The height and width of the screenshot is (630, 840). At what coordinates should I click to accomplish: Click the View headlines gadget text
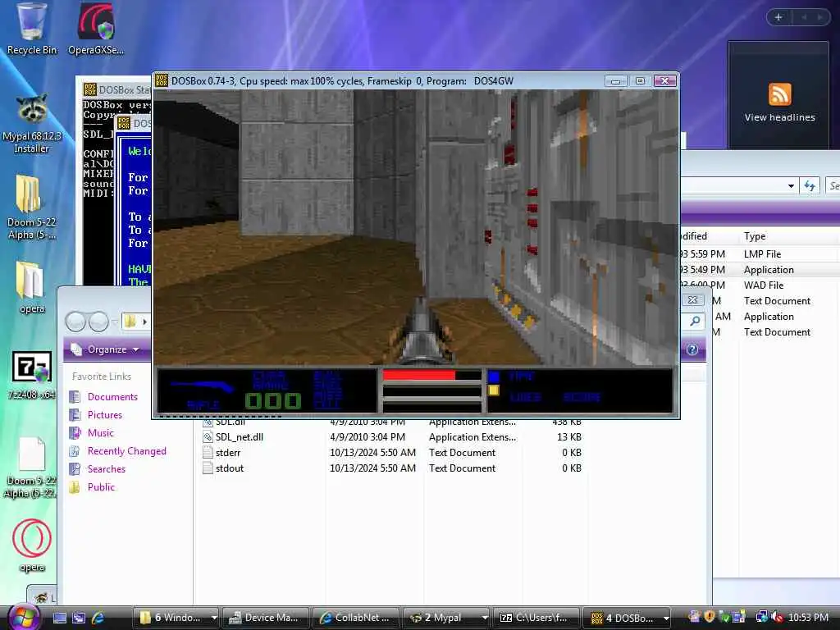click(x=779, y=117)
